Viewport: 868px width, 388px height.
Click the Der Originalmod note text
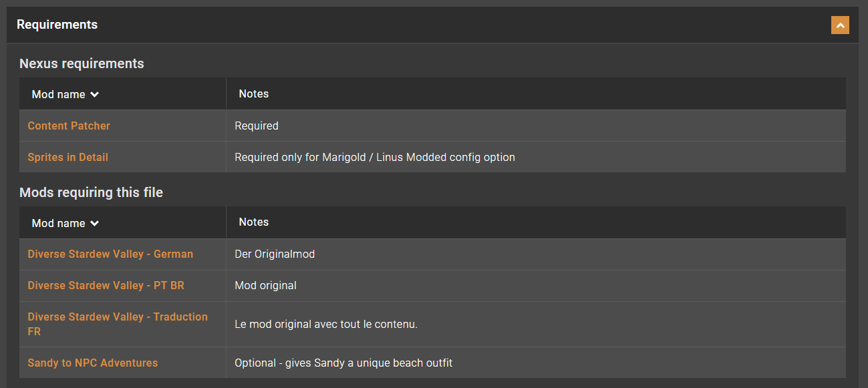(275, 254)
